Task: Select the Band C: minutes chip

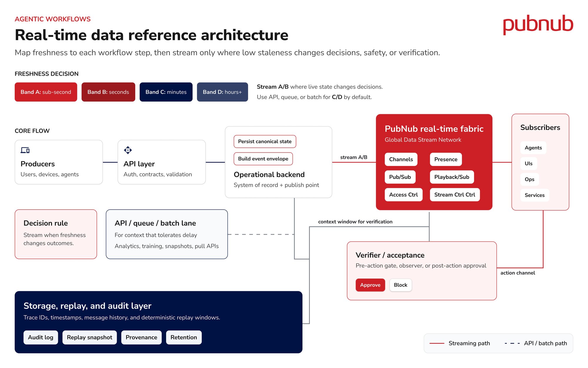Action: tap(166, 92)
